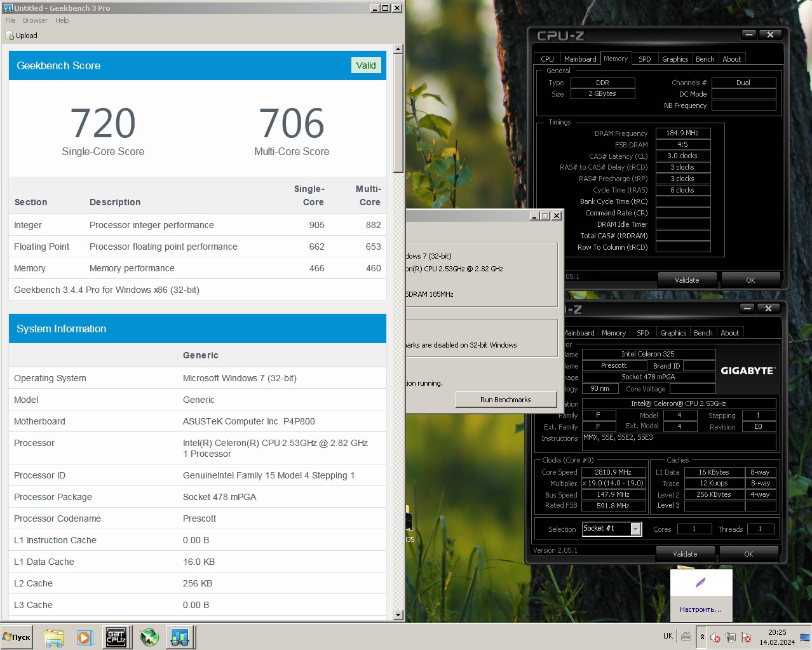812x650 pixels.
Task: Click the Настроить… link in tray popup
Action: (x=700, y=609)
